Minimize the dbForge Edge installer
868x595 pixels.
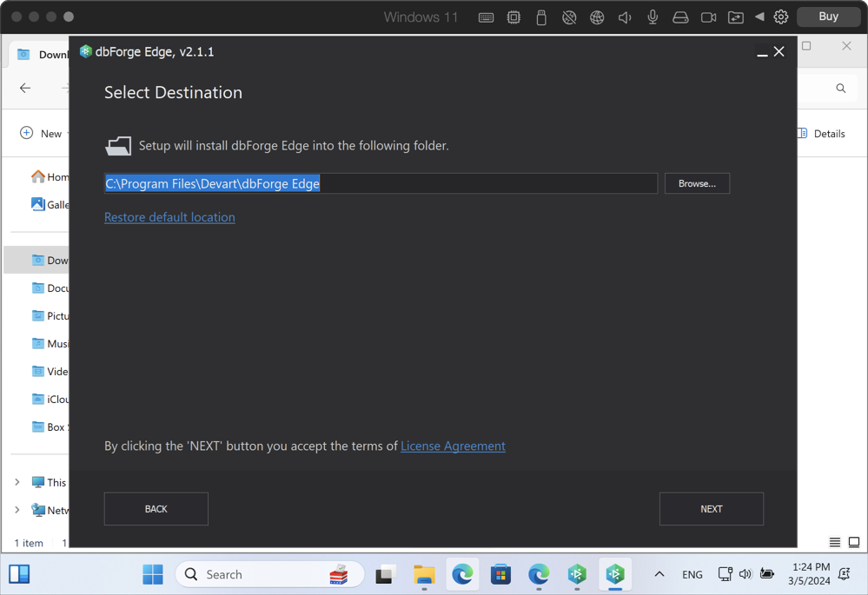tap(762, 52)
